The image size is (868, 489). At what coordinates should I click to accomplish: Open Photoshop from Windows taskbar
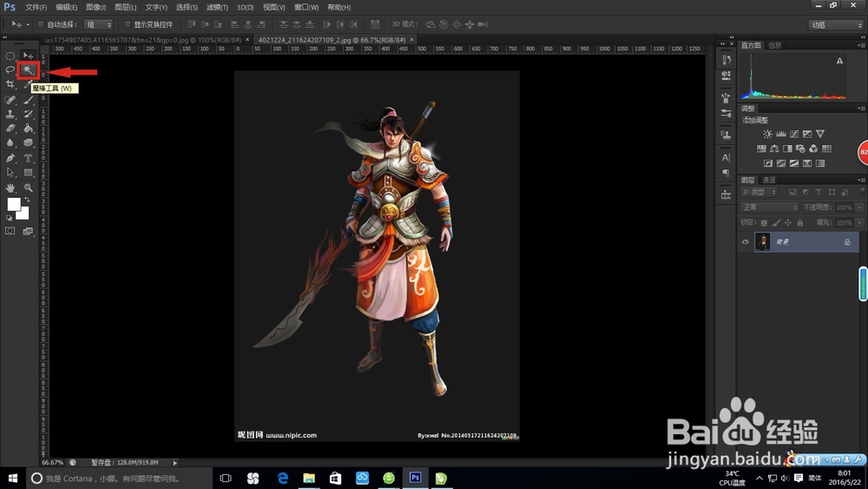(x=415, y=478)
